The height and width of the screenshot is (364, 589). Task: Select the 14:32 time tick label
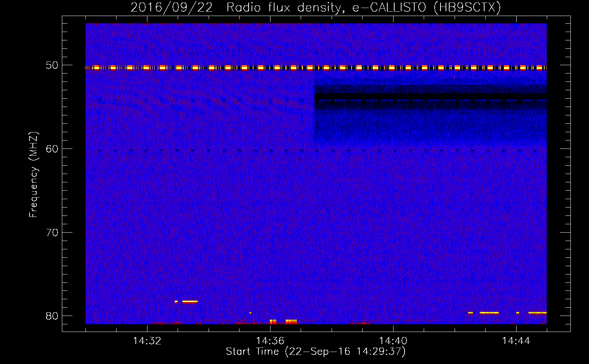coord(147,341)
